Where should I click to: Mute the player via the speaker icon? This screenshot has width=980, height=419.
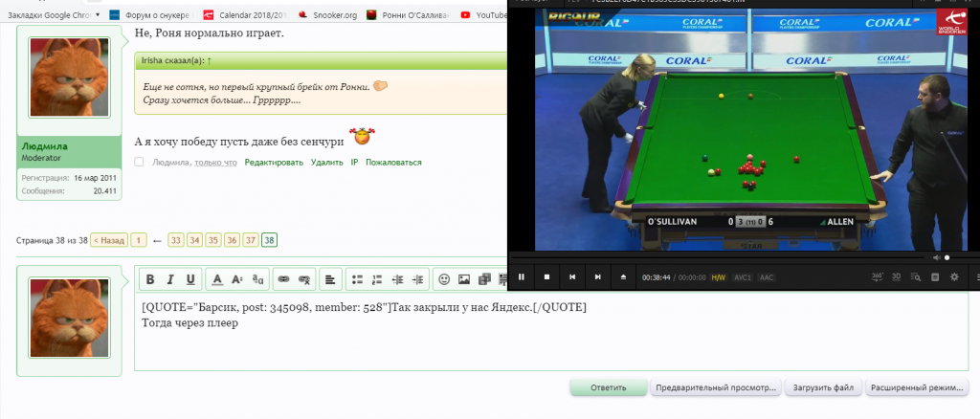point(936,257)
